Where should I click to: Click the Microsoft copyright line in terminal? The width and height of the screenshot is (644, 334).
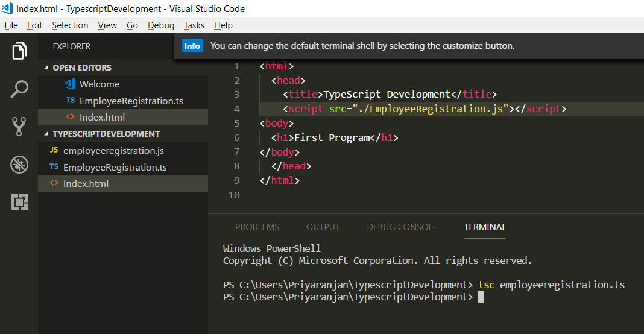click(x=377, y=260)
